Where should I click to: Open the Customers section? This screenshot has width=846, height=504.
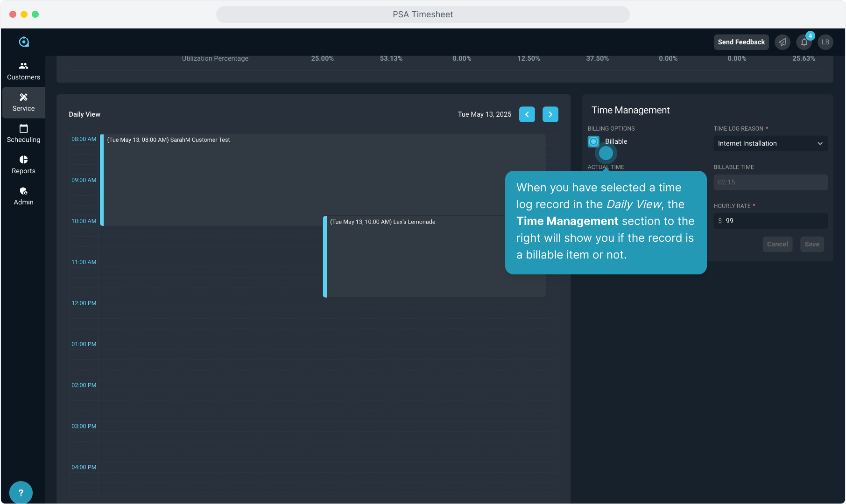click(23, 71)
